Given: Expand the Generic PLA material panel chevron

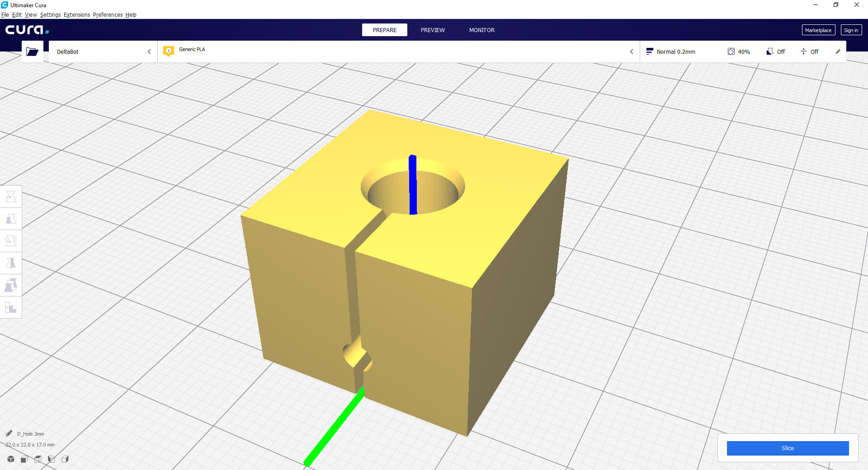Looking at the screenshot, I should 632,52.
